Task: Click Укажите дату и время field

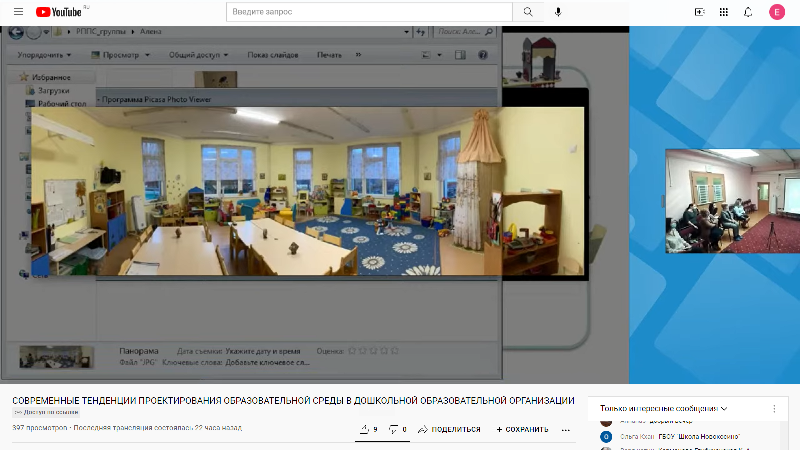Action: point(263,352)
